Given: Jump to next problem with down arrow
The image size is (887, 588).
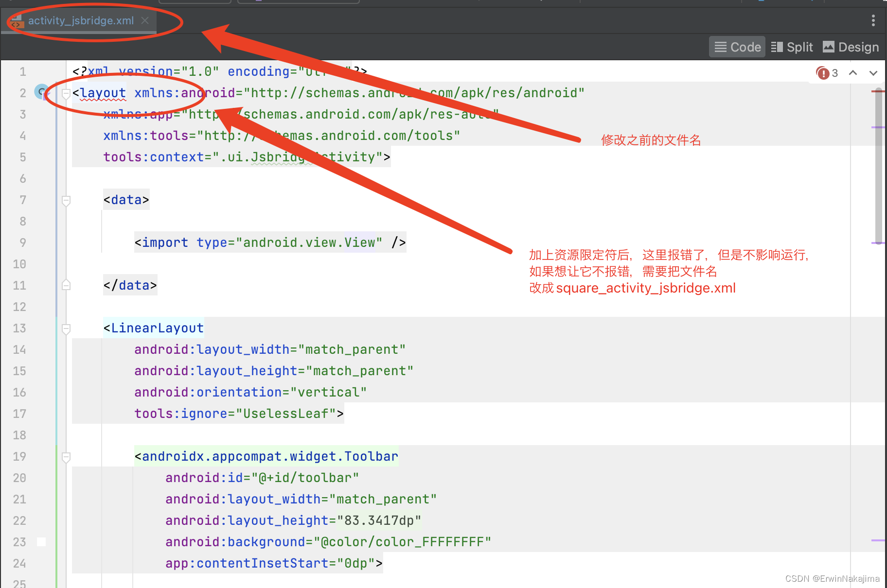Looking at the screenshot, I should [873, 73].
